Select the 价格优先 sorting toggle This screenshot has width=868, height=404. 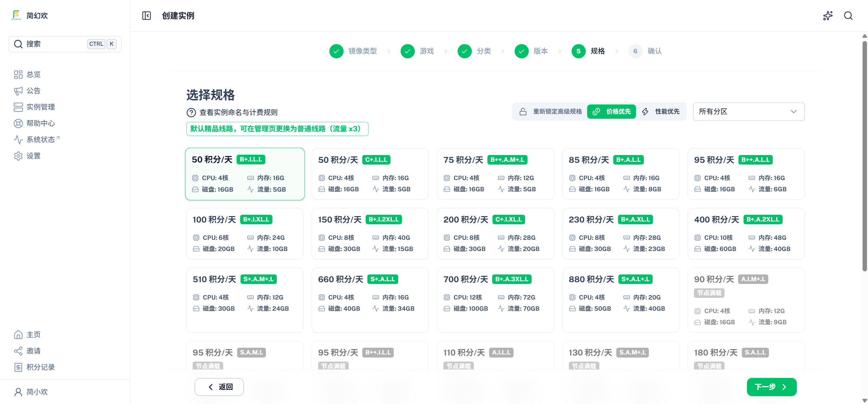click(612, 112)
